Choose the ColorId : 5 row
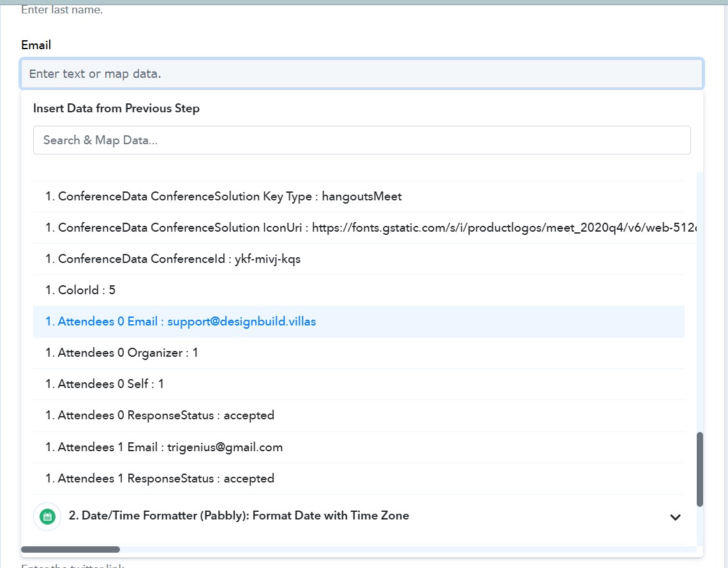This screenshot has height=568, width=728. coord(359,290)
